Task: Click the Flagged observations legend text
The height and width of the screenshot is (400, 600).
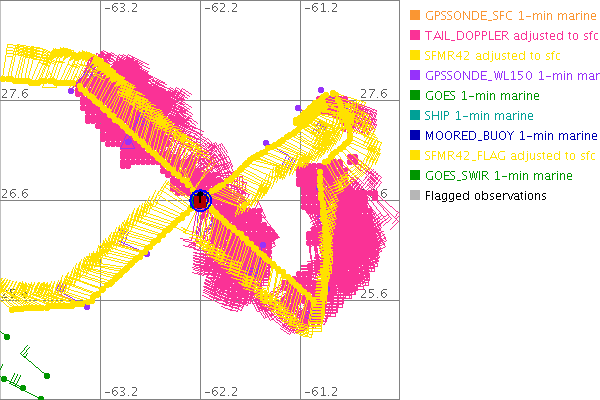Action: click(x=485, y=196)
